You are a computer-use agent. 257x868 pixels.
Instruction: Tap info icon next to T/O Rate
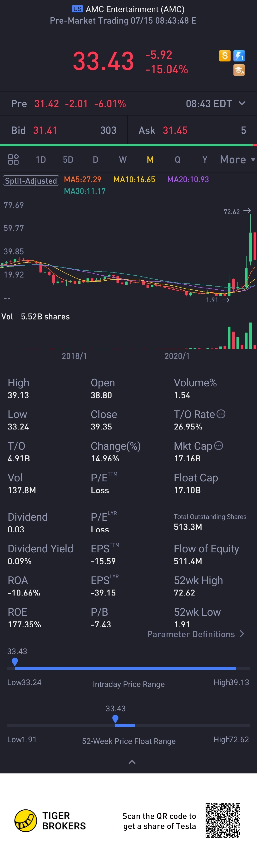(x=221, y=414)
